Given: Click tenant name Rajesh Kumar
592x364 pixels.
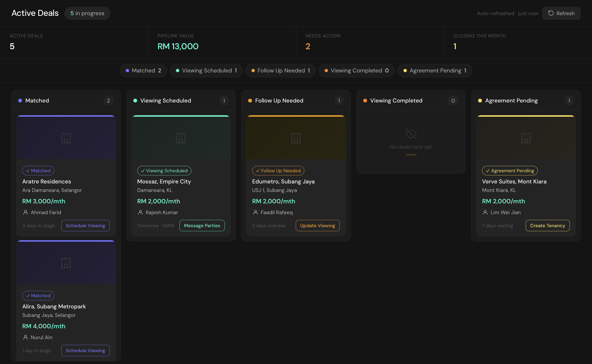Looking at the screenshot, I should 162,212.
